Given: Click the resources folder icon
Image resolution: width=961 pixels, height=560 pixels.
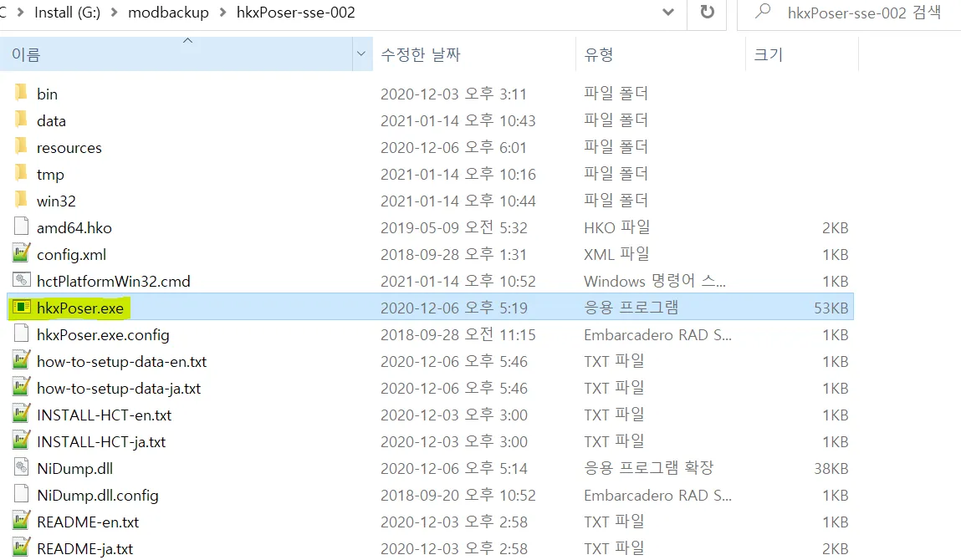Looking at the screenshot, I should pos(22,147).
